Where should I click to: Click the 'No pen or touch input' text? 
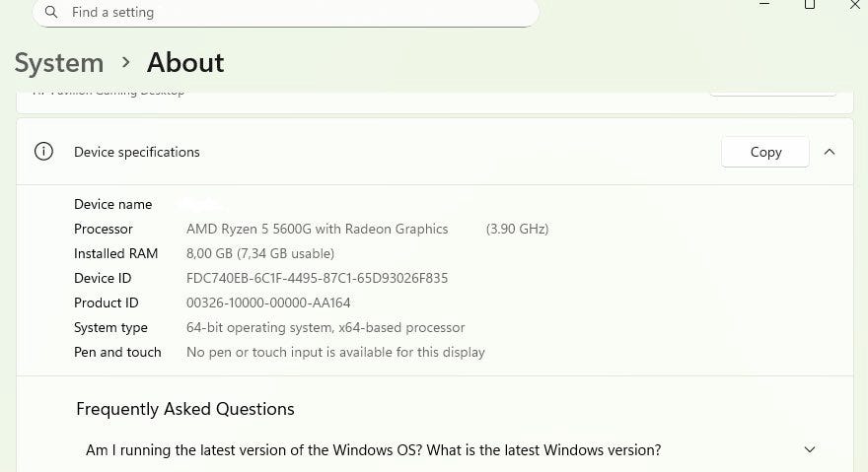pos(335,352)
